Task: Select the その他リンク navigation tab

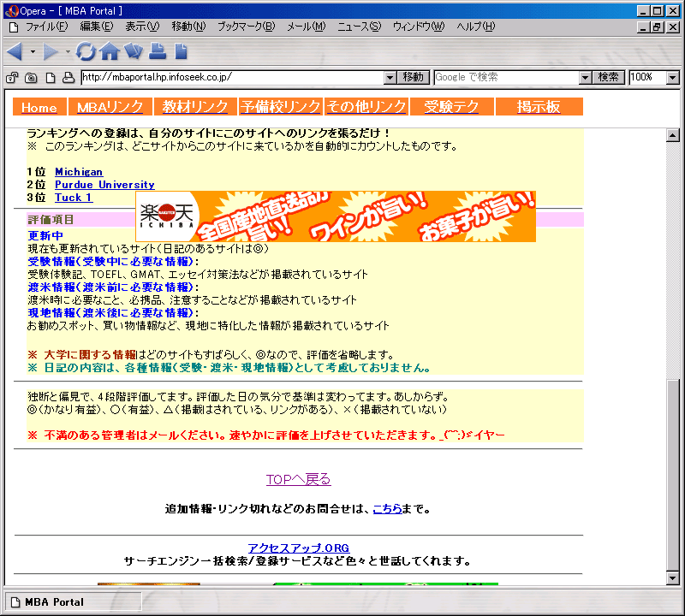Action: click(366, 107)
